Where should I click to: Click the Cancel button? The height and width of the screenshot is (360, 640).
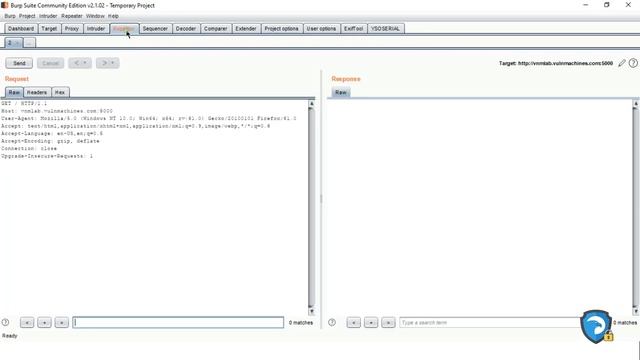pos(51,63)
